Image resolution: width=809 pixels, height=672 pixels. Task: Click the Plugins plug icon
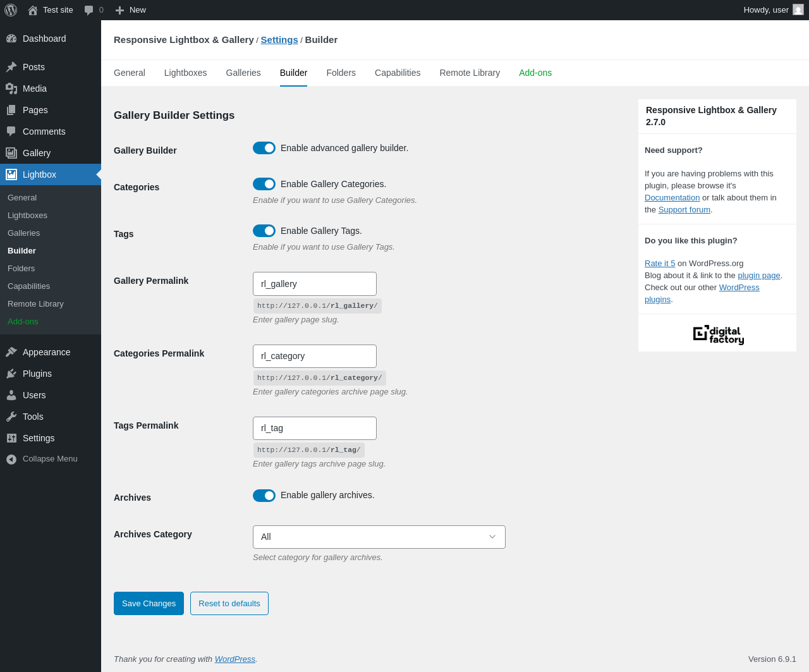11,374
